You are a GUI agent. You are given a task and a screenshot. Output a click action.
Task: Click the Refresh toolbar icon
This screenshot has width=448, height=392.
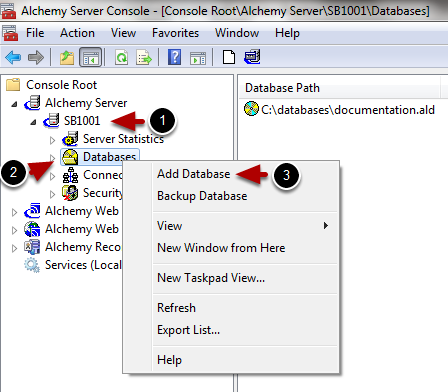tap(121, 57)
